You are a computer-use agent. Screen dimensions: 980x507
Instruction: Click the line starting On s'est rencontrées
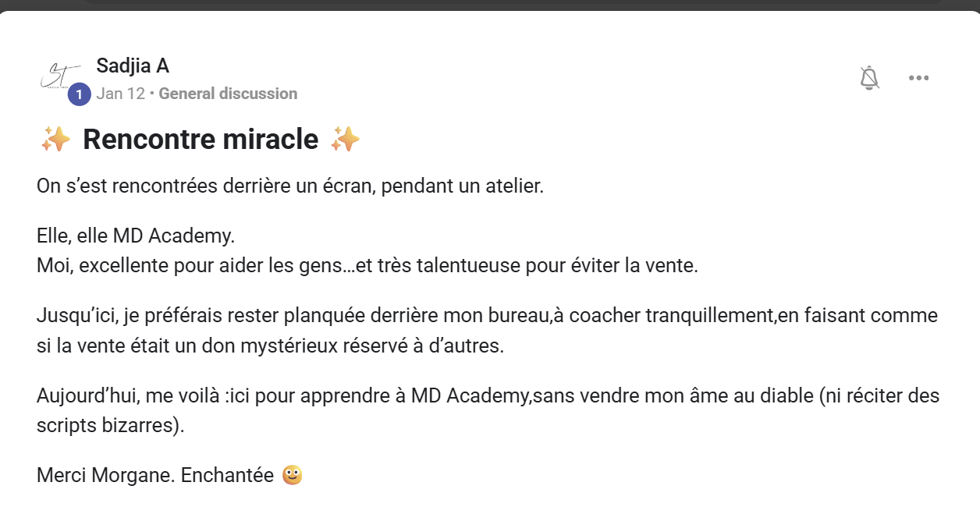point(290,187)
